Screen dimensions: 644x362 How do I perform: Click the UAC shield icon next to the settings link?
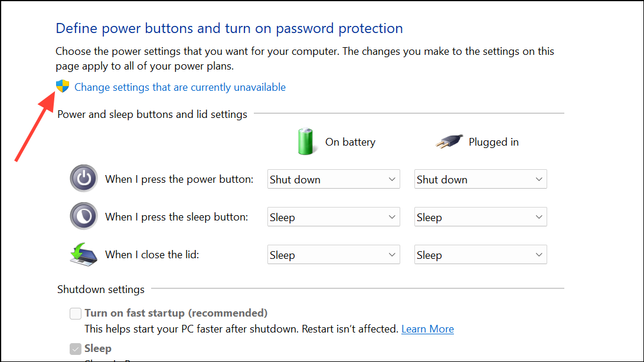click(x=63, y=86)
